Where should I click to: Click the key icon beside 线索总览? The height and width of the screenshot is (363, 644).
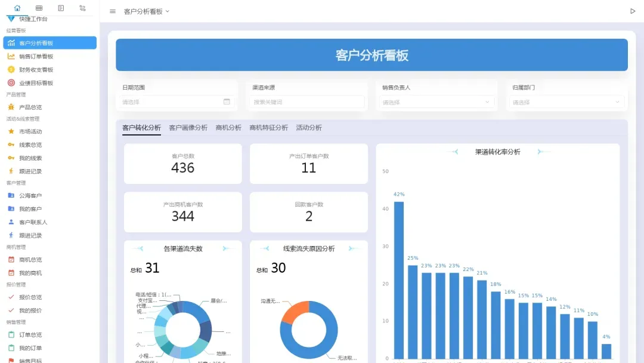coord(11,144)
